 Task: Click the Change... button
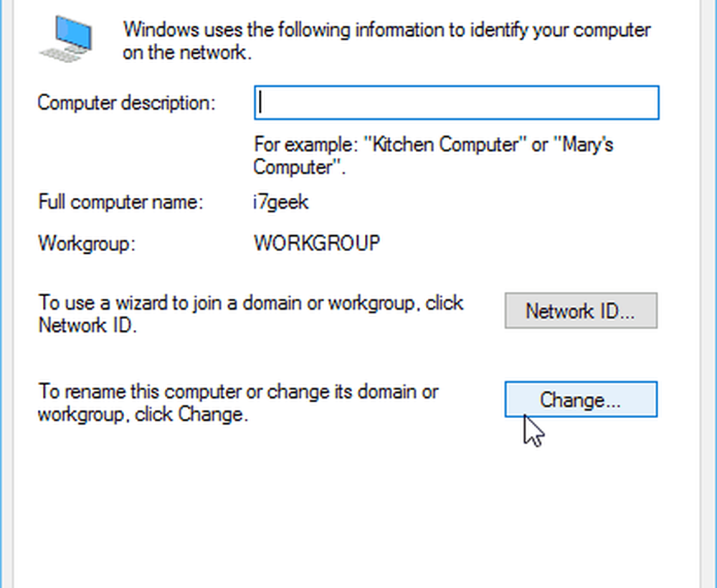tap(581, 399)
